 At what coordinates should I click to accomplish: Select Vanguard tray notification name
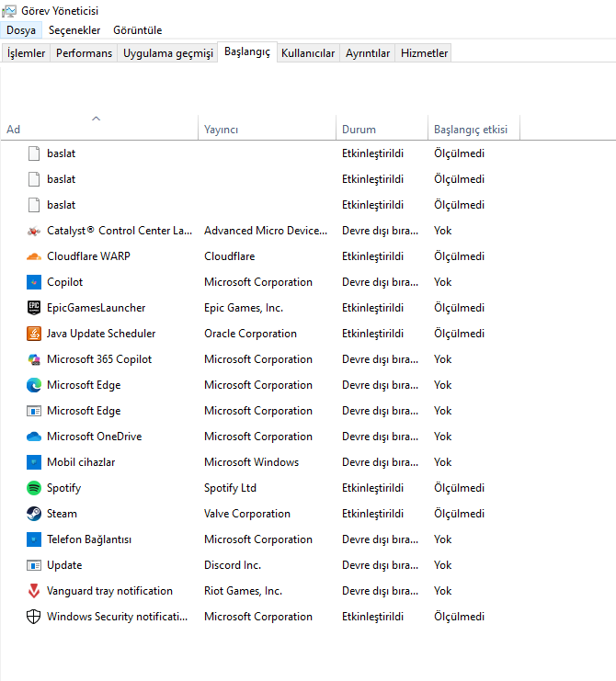point(109,591)
